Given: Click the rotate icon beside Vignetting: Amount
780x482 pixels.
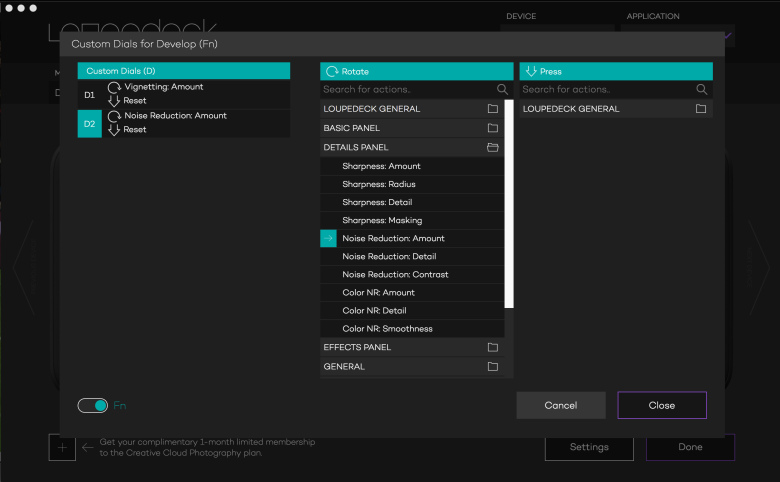Looking at the screenshot, I should point(114,87).
